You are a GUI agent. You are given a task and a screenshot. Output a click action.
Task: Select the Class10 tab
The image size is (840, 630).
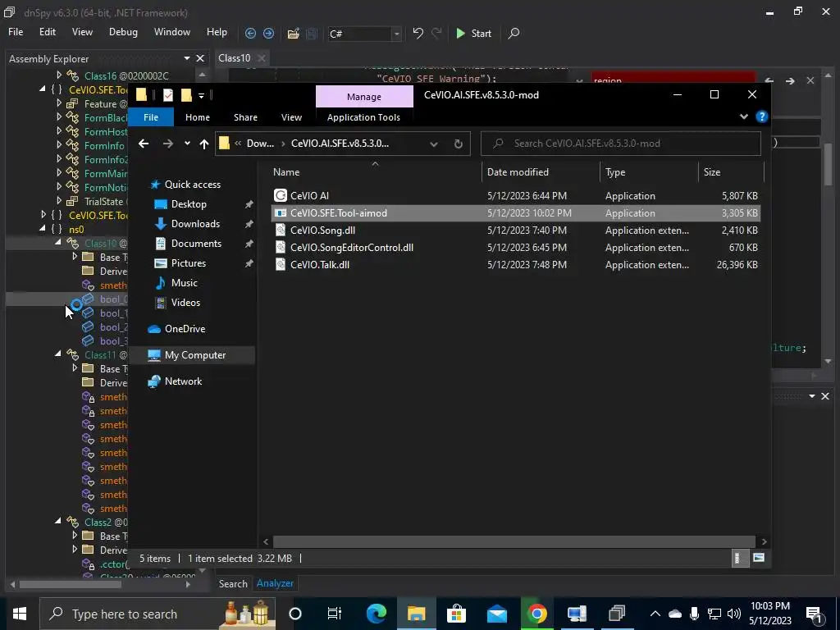(x=234, y=58)
